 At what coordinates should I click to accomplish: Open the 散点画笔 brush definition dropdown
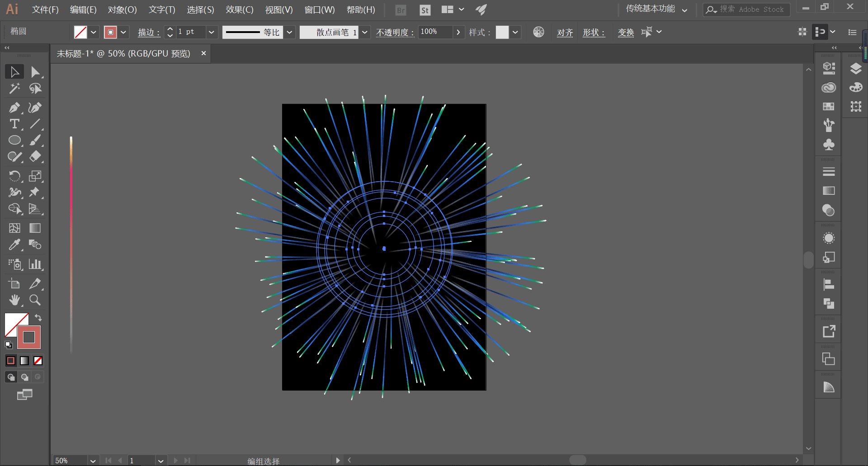click(365, 33)
